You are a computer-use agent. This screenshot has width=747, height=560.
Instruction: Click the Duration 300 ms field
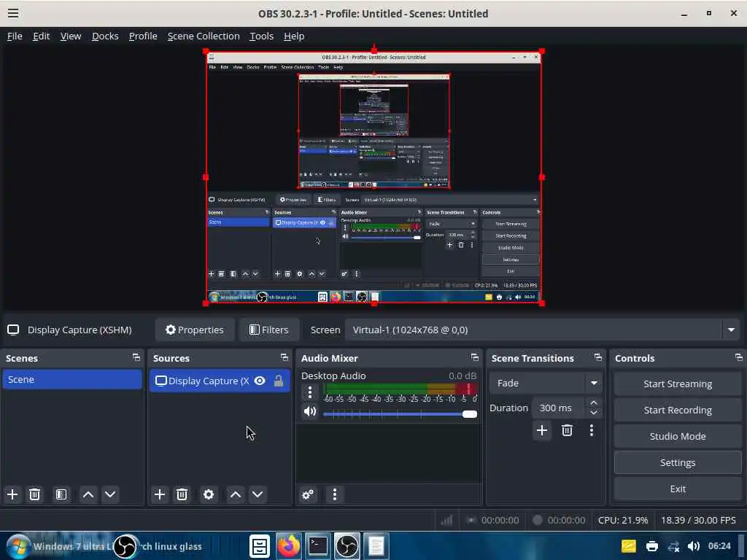(x=560, y=408)
